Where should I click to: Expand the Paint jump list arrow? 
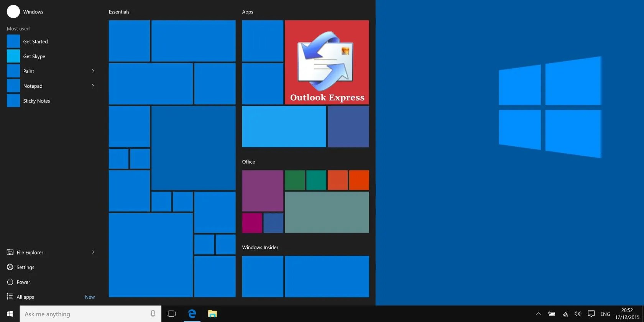(x=93, y=71)
